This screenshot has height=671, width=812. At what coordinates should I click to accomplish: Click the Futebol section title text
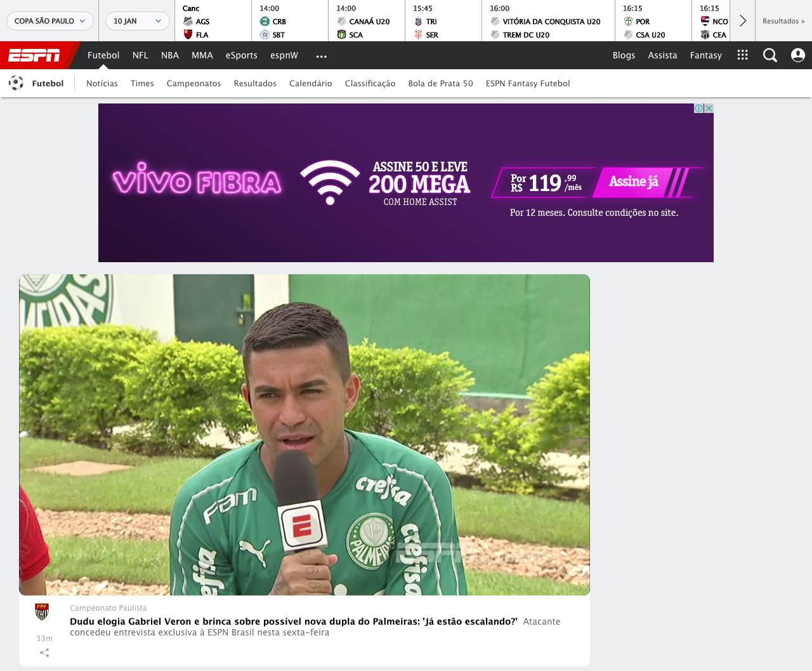(48, 83)
